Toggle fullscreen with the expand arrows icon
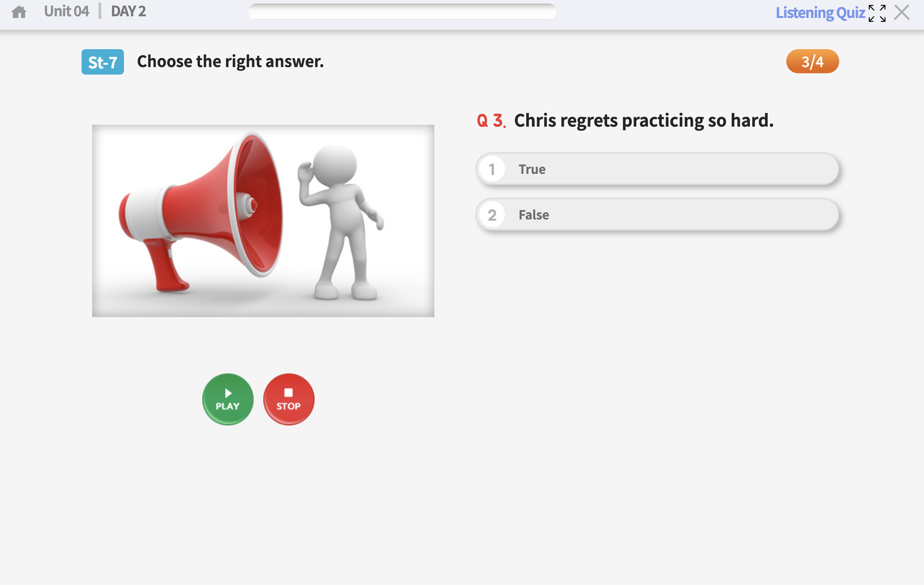 coord(877,13)
